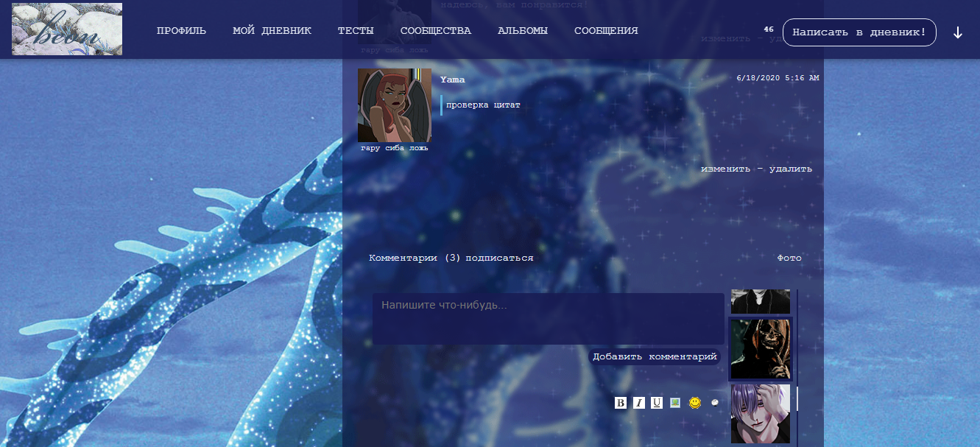Open the ПРОФИЛЬ menu item
This screenshot has width=980, height=447.
pos(181,31)
